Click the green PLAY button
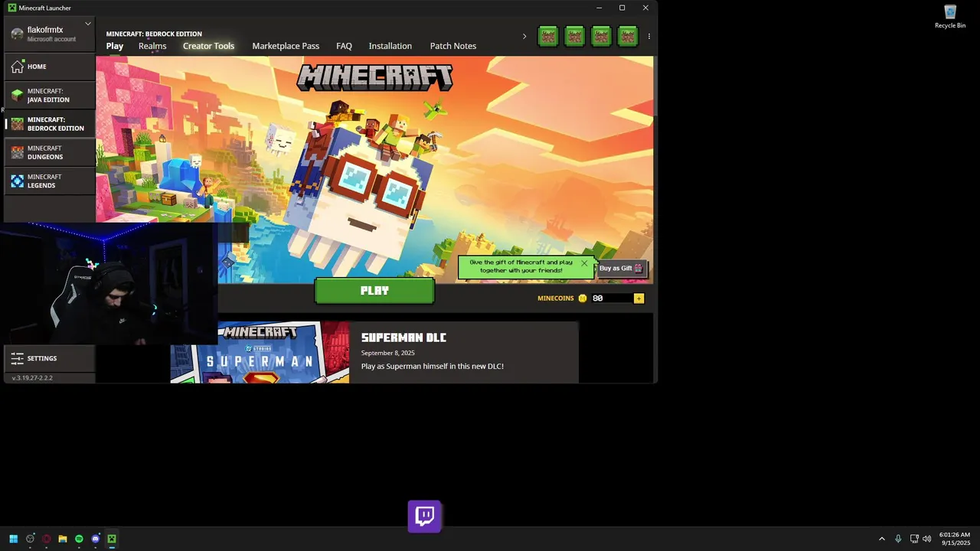The height and width of the screenshot is (551, 980). pyautogui.click(x=374, y=291)
